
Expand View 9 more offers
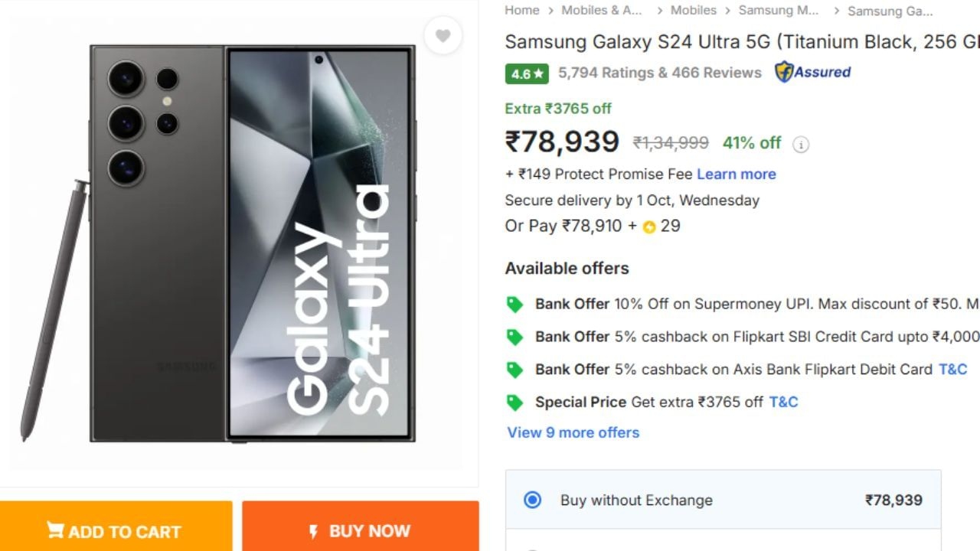[573, 432]
